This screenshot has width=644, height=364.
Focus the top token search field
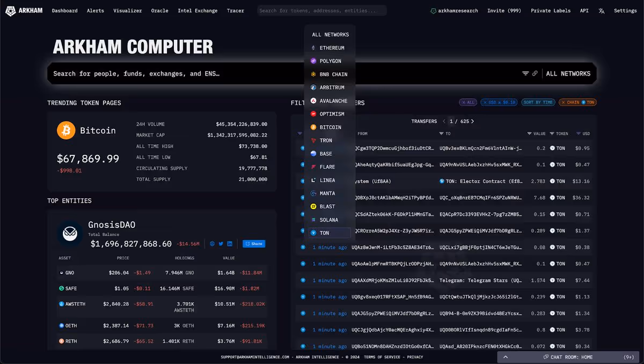(322, 11)
